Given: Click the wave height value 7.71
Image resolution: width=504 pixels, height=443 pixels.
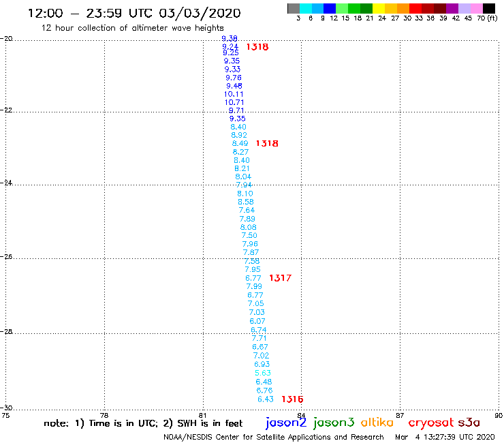Looking at the screenshot, I should pyautogui.click(x=259, y=338).
